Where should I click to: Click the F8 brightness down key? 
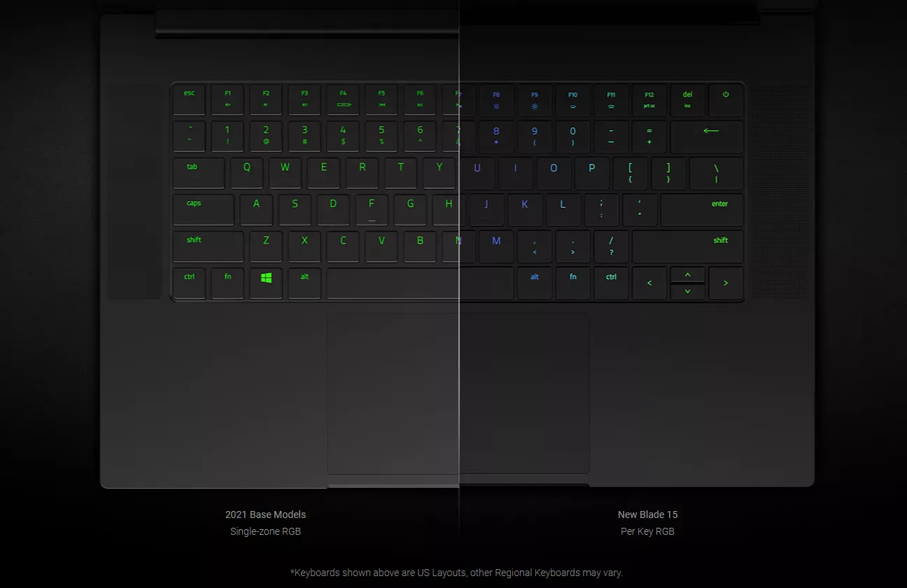(x=496, y=101)
